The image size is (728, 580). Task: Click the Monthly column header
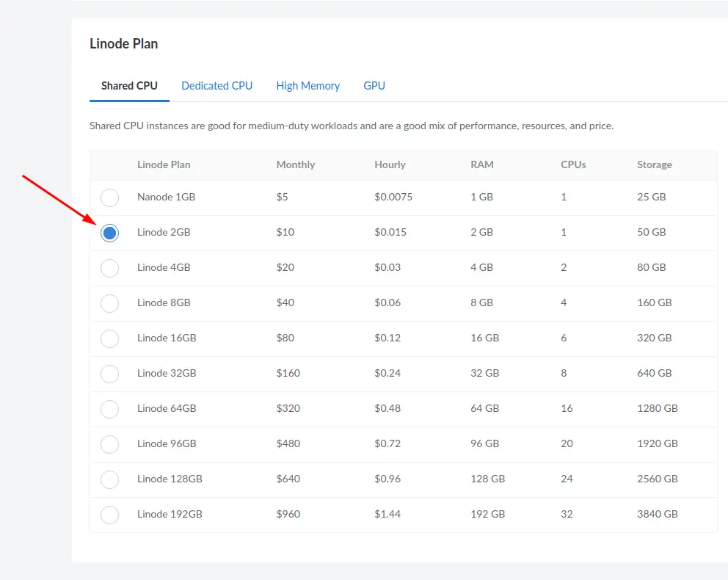click(x=296, y=165)
